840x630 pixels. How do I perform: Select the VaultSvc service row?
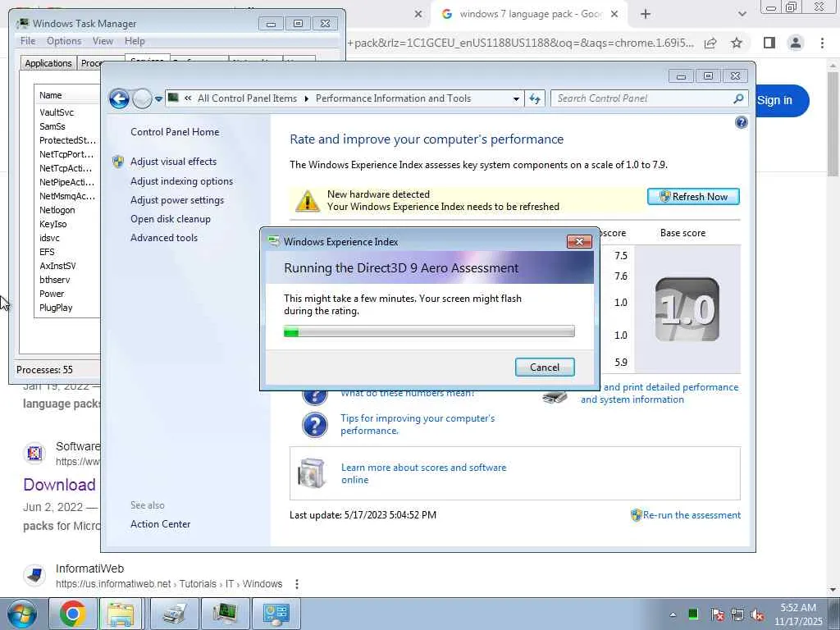click(x=57, y=112)
